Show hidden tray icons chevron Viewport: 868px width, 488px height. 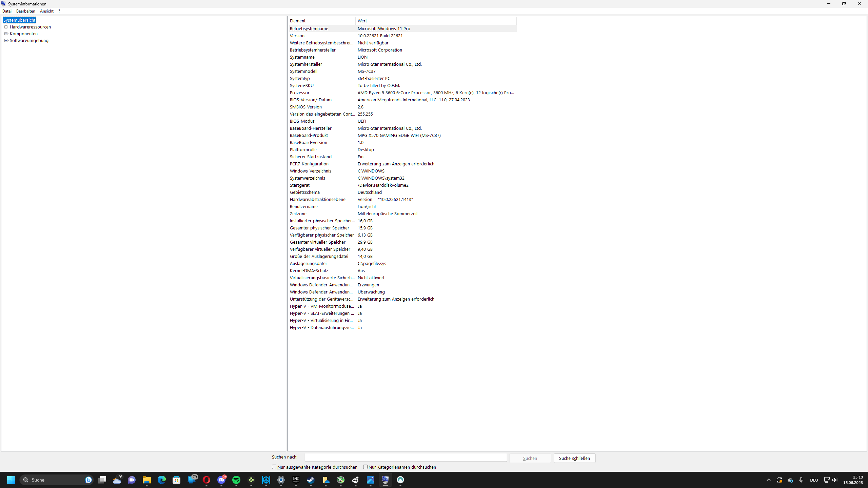769,480
